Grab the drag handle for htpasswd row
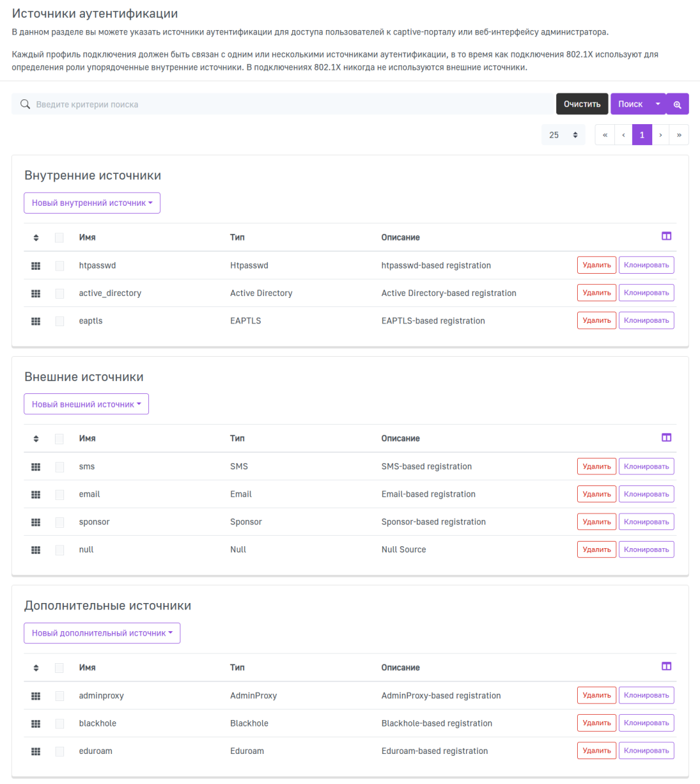The height and width of the screenshot is (784, 700). coord(36,266)
